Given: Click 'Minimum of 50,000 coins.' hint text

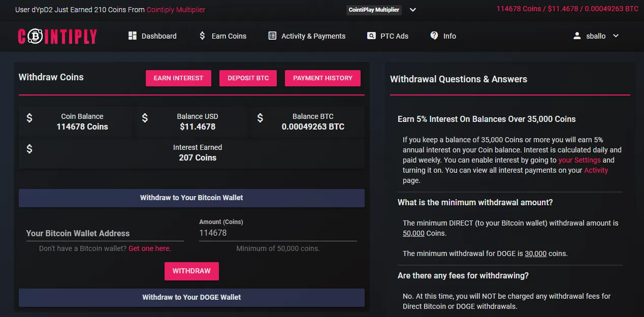Looking at the screenshot, I should 278,248.
